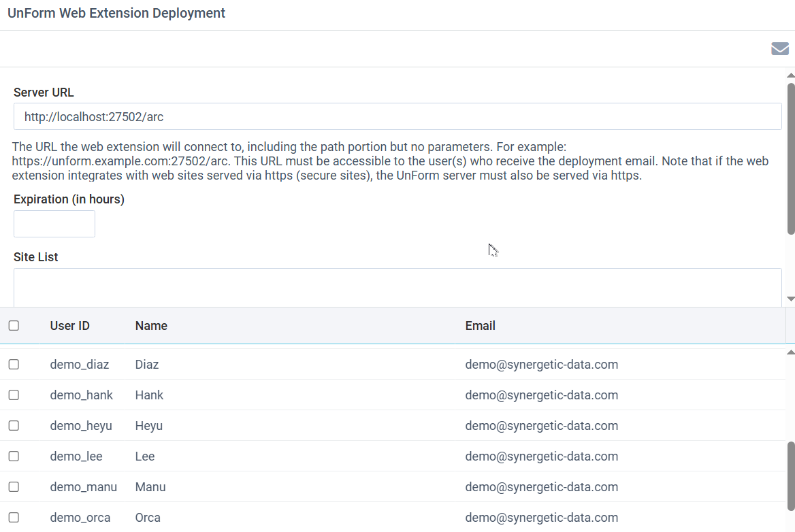Image resolution: width=795 pixels, height=532 pixels.
Task: Click the email address in Hank row
Action: click(x=542, y=395)
